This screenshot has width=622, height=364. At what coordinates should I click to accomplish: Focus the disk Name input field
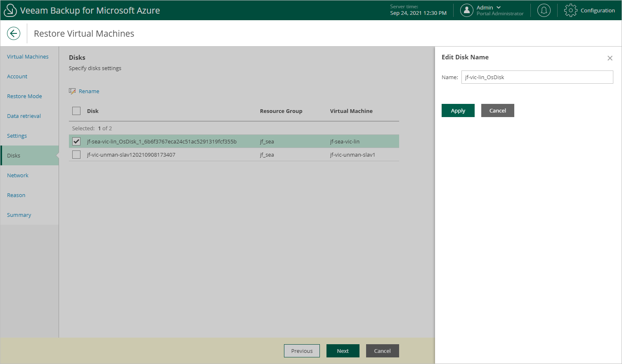click(x=537, y=77)
